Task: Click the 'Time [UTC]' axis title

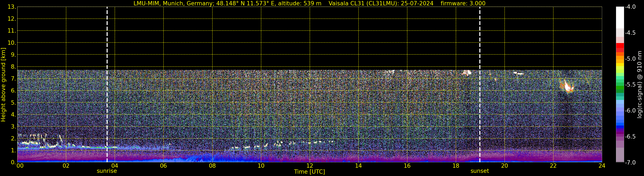Action: tap(310, 172)
